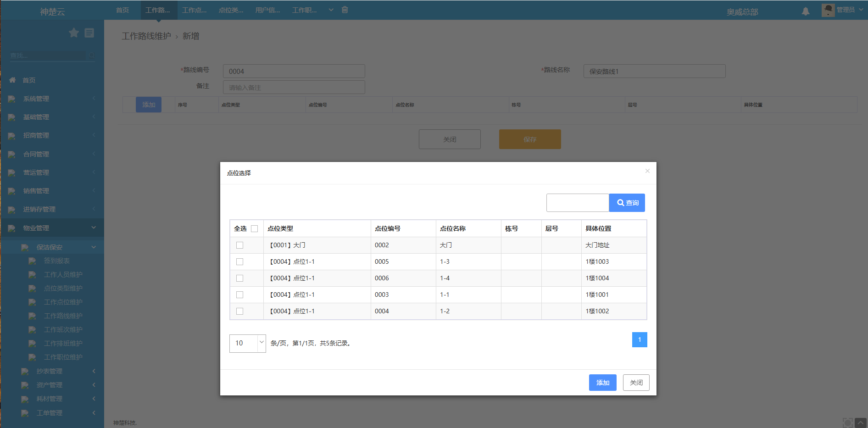
Task: Click the dialog search input field
Action: point(578,203)
